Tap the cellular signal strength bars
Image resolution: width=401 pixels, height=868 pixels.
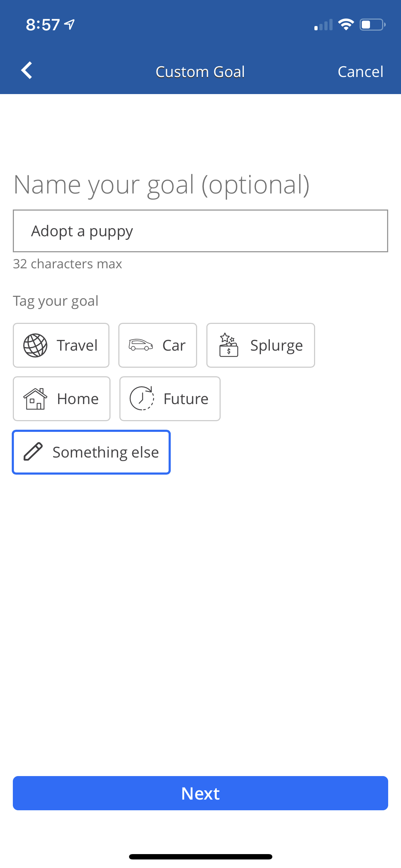323,25
